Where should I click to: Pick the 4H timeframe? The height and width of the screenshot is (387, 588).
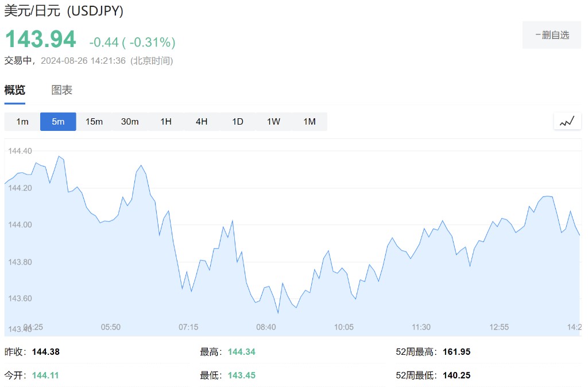(202, 122)
